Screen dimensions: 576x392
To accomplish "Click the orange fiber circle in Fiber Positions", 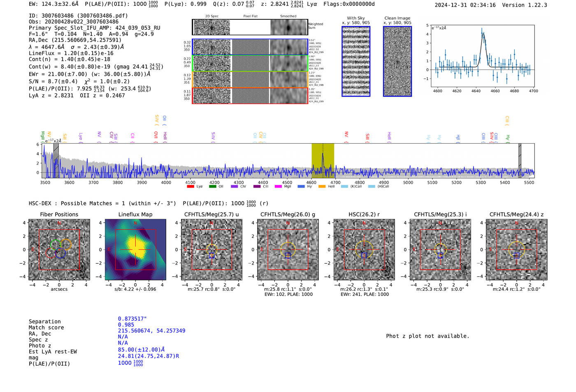I will coord(66,244).
